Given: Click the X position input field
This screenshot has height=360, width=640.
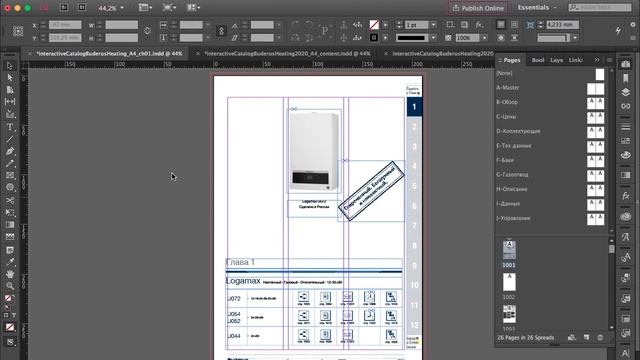Looking at the screenshot, I should pos(65,25).
